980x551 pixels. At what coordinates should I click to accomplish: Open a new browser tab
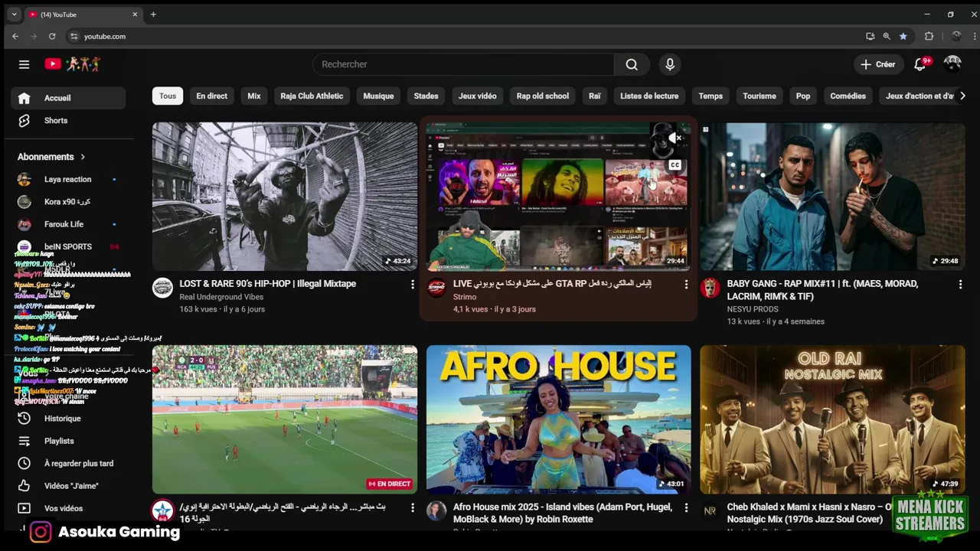(x=153, y=15)
